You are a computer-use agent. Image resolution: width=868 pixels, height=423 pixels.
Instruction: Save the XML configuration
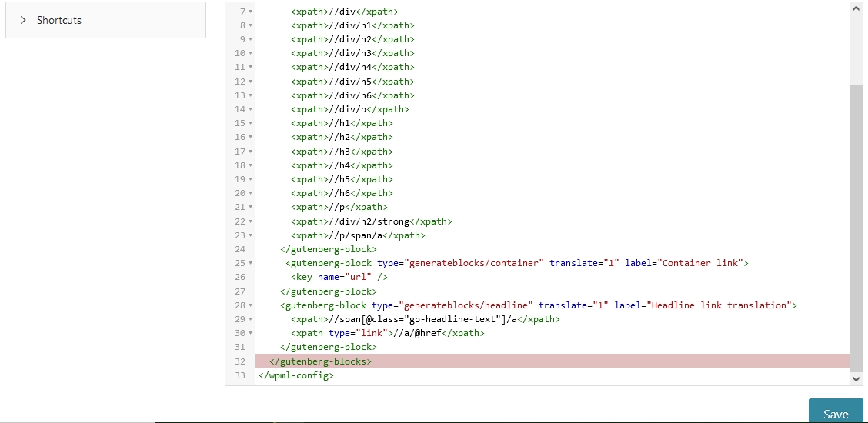[836, 412]
